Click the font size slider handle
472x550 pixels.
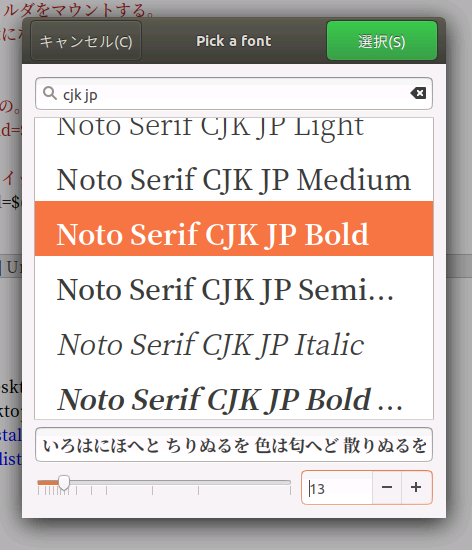coord(64,483)
